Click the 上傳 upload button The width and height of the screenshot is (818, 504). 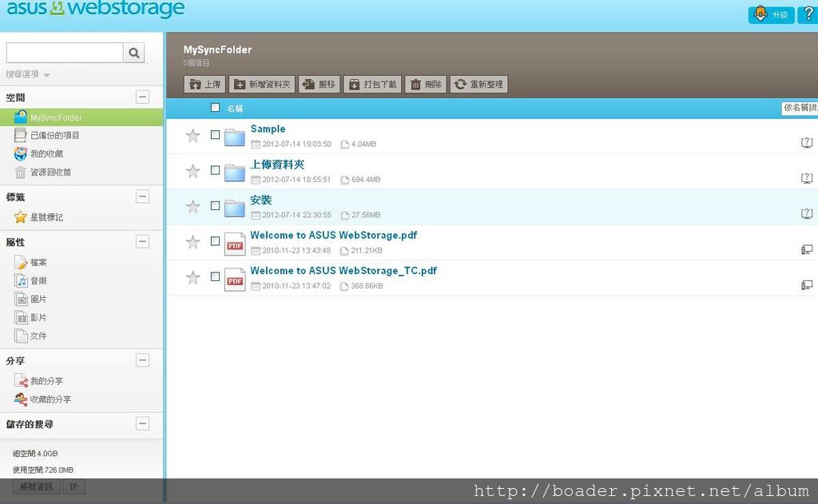[204, 84]
